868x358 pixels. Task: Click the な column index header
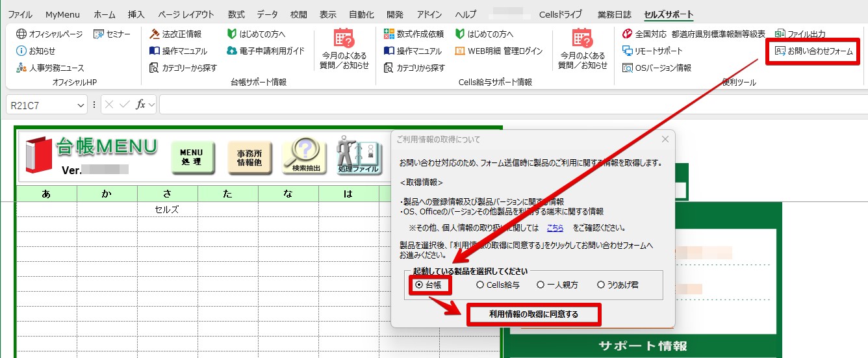[288, 193]
